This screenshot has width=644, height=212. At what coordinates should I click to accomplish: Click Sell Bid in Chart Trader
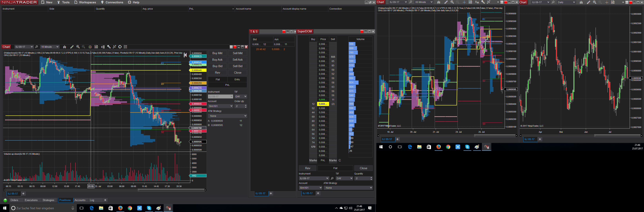pos(238,66)
